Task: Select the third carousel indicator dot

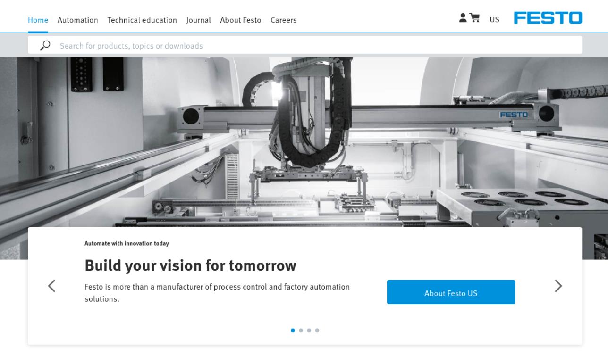Action: (309, 331)
